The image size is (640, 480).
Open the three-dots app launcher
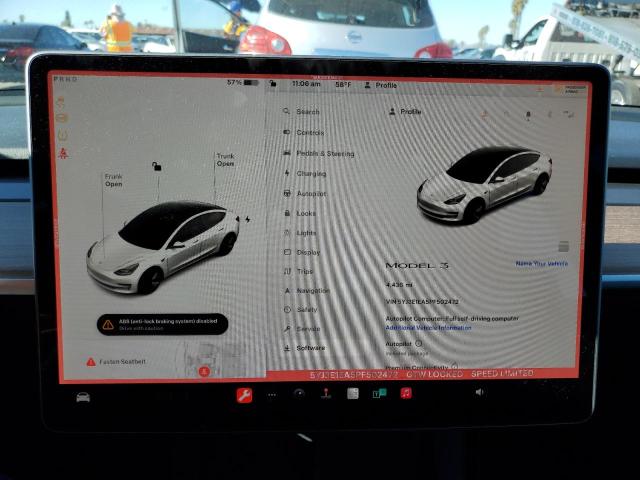coord(272,395)
